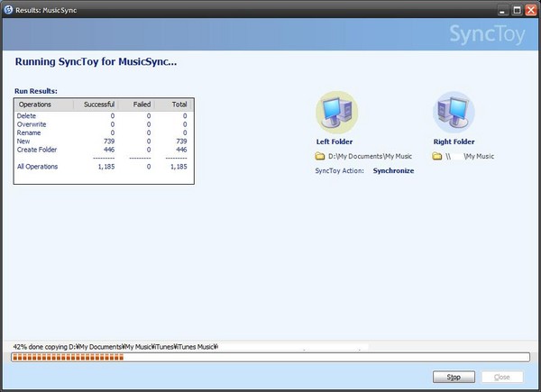This screenshot has width=541, height=392.
Task: Click the Successful column header
Action: click(x=96, y=105)
